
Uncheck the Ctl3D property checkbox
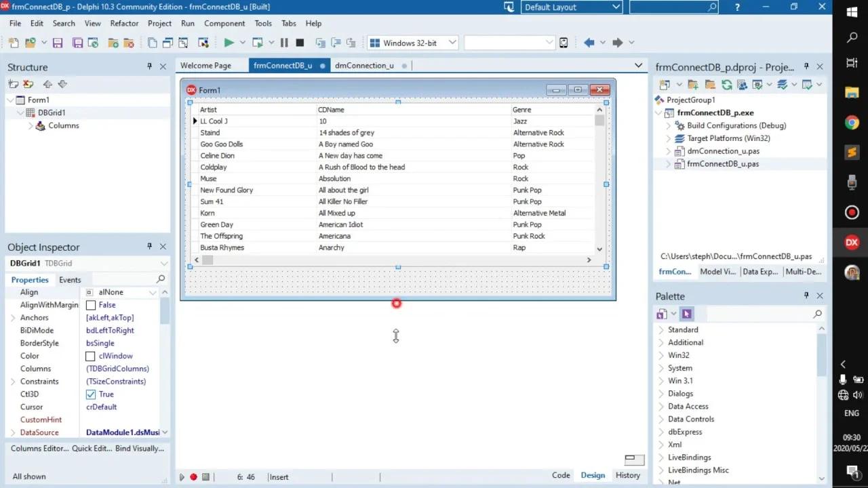click(x=91, y=394)
